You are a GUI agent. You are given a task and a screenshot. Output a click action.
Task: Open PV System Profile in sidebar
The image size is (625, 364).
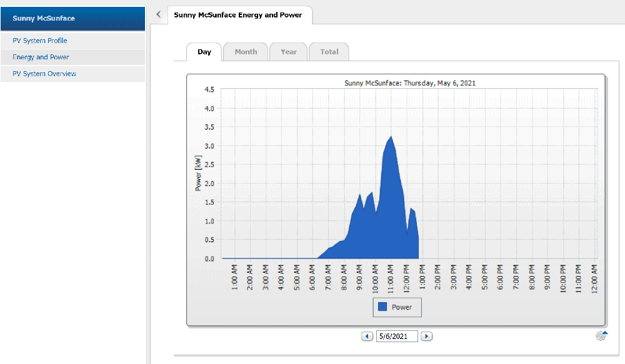(x=40, y=41)
